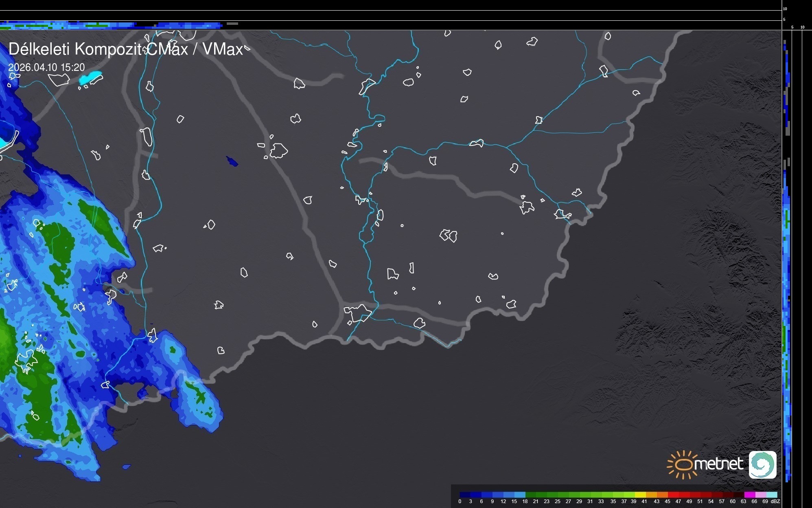Click the 2026.04.10 15:20 timestamp

[46, 68]
